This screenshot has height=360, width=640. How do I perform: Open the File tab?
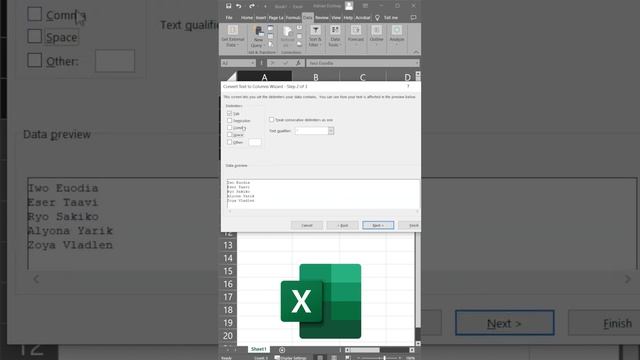tap(229, 18)
